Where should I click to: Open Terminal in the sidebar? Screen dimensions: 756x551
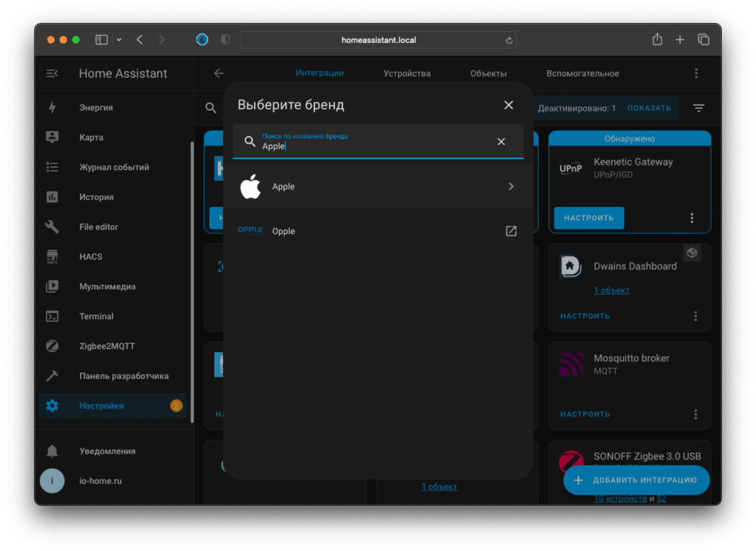(x=113, y=317)
